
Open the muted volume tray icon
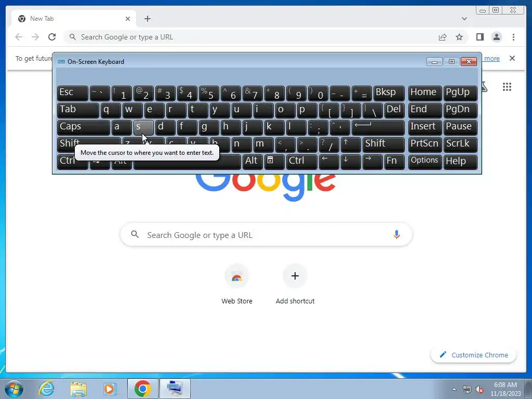[480, 390]
